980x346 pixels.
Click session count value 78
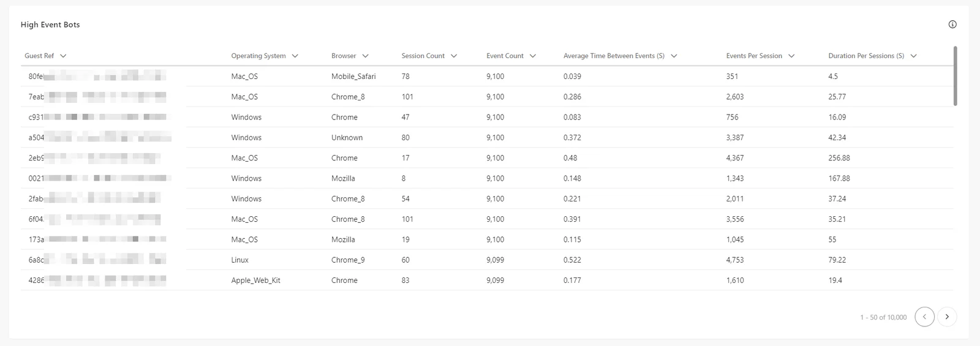pyautogui.click(x=405, y=77)
